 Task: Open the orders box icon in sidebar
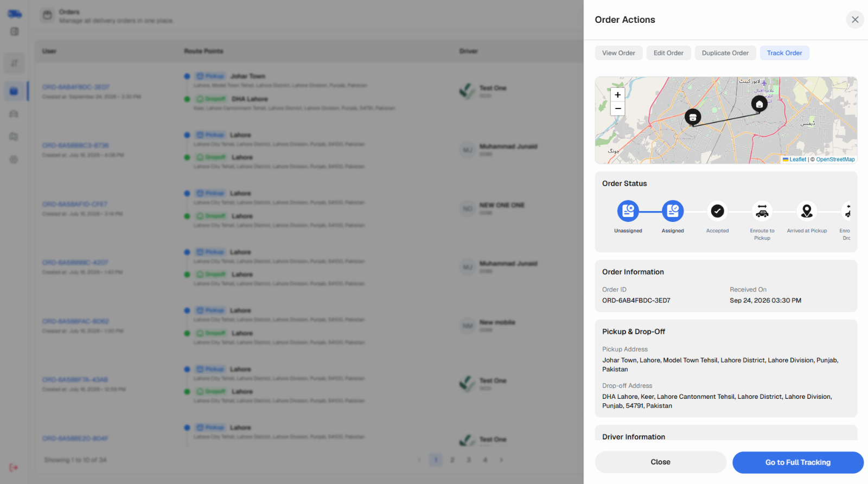pos(14,91)
